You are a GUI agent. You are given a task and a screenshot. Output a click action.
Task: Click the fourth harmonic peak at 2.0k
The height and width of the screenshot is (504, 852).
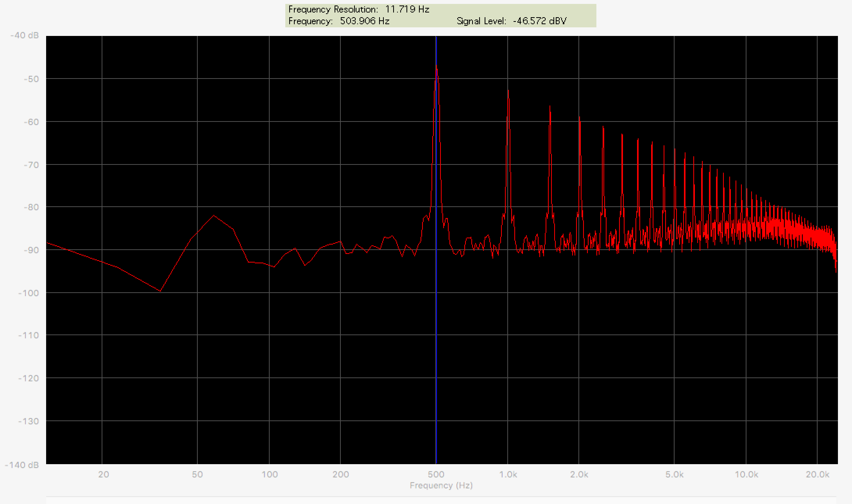(x=579, y=117)
